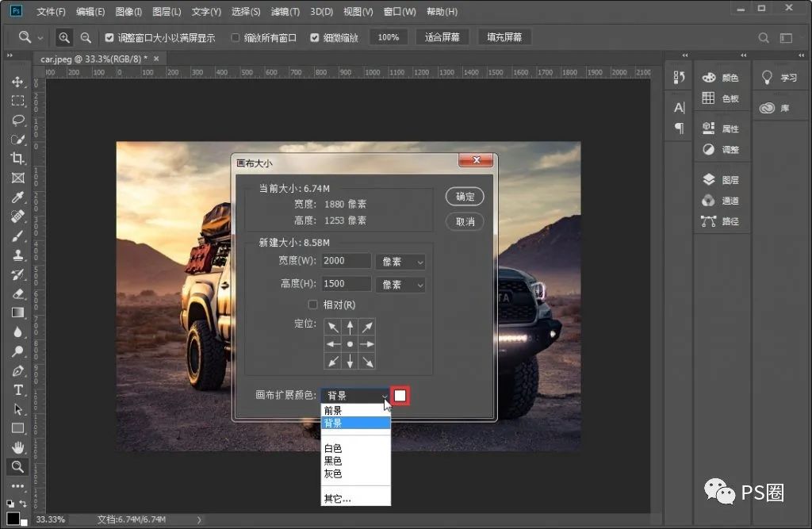Select the Lasso tool
812x529 pixels.
pyautogui.click(x=17, y=121)
